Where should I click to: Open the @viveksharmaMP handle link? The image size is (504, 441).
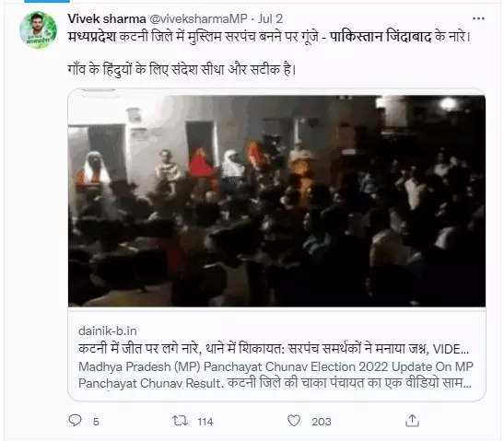click(x=198, y=19)
